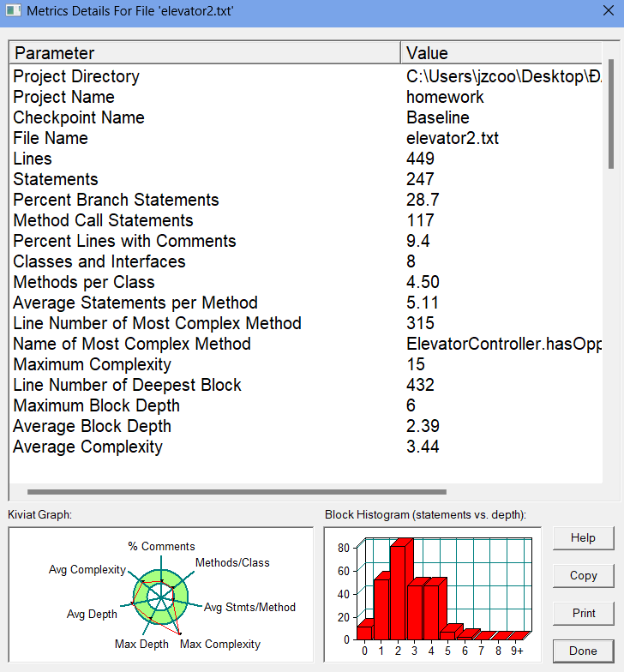Select the Checkpoint Name row
This screenshot has width=624, height=672.
coord(306,117)
